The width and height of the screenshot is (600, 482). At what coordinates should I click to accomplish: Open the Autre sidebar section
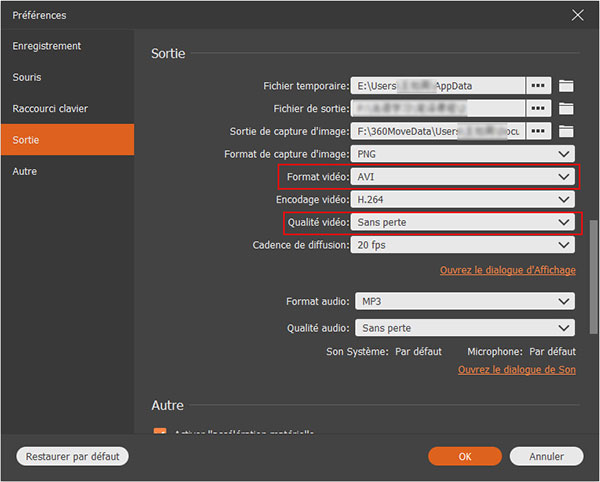click(x=68, y=171)
